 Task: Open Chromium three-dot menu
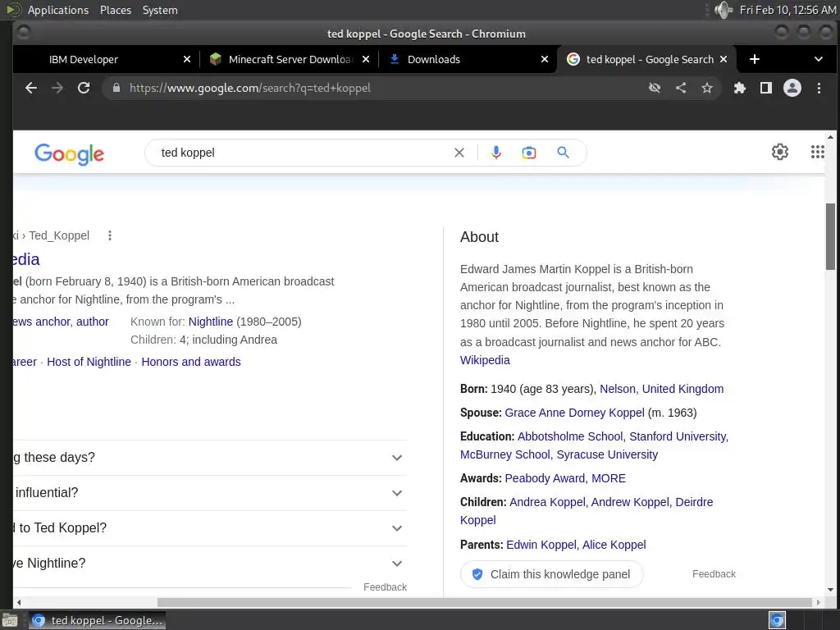pos(819,88)
